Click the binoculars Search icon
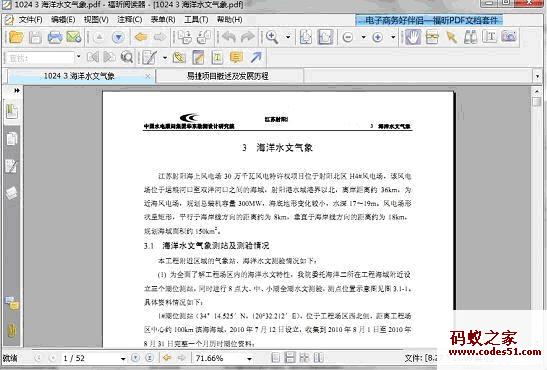 pos(470,37)
